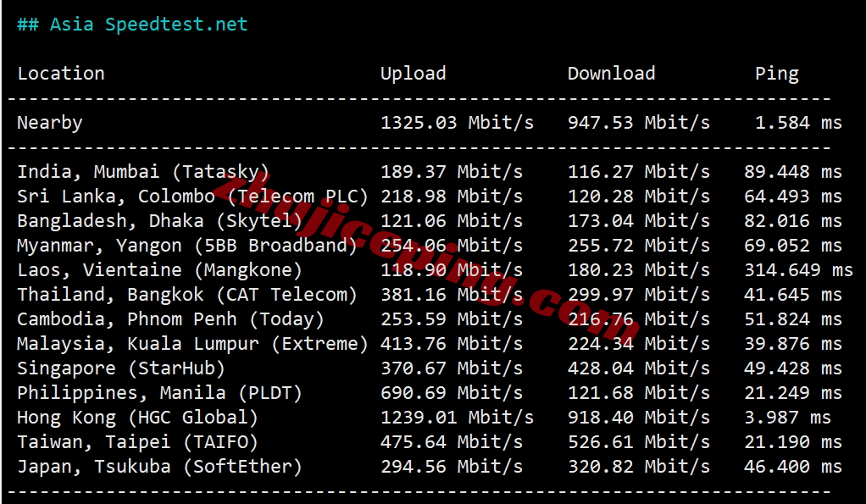Click India ping value 89.448 ms
866x504 pixels.
coord(793,172)
